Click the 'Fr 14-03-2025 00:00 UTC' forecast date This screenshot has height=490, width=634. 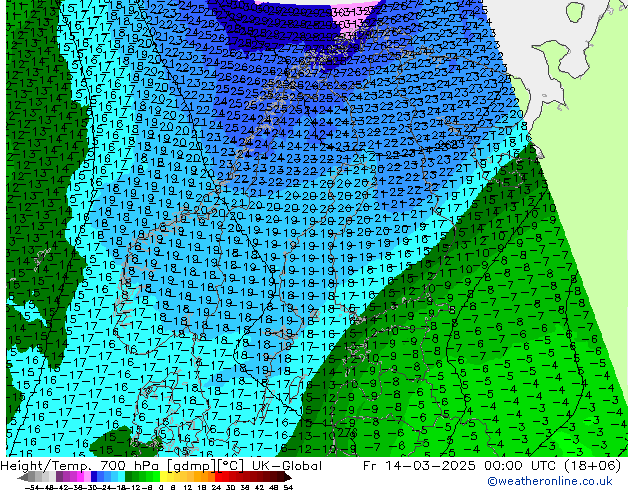[x=461, y=466]
